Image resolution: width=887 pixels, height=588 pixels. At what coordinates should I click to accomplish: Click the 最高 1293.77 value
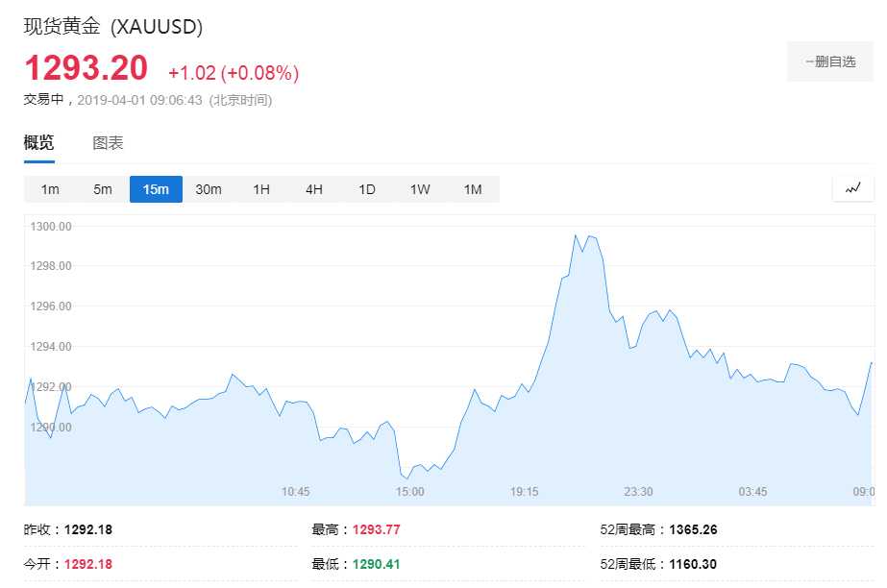click(x=376, y=529)
